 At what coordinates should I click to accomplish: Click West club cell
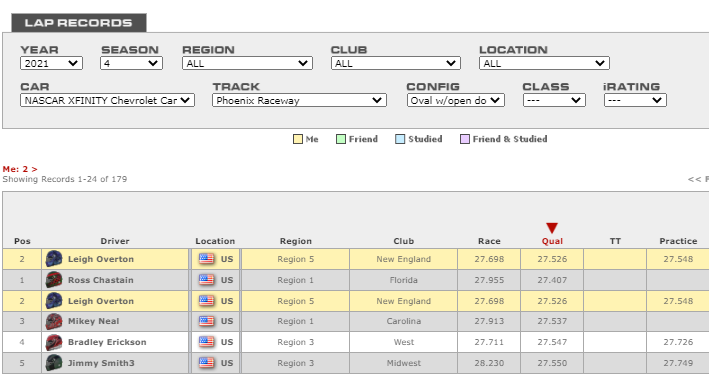404,342
